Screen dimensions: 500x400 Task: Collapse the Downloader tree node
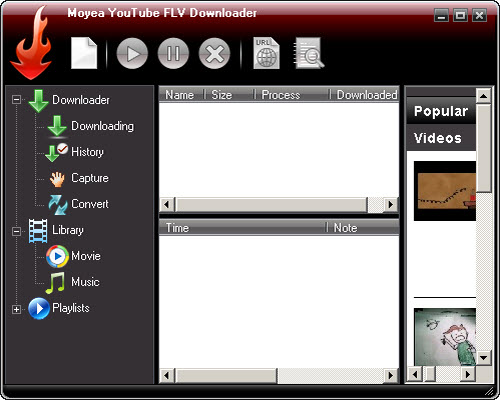click(x=16, y=99)
